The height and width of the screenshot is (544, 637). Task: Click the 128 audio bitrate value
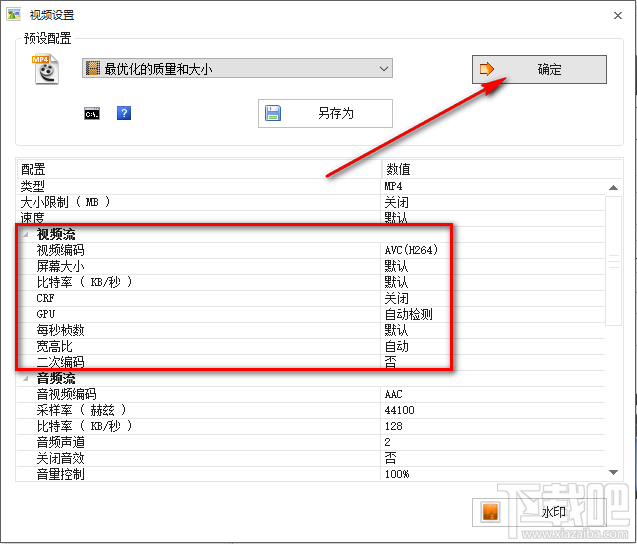pyautogui.click(x=393, y=426)
